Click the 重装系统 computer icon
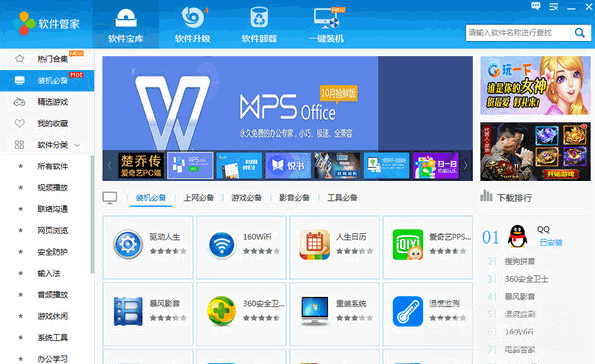 315,311
